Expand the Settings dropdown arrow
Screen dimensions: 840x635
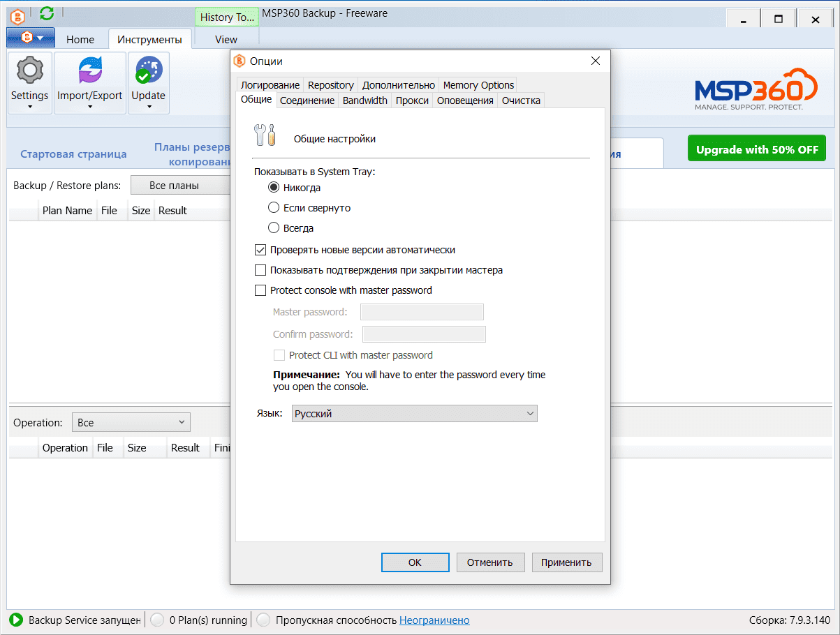tap(30, 107)
